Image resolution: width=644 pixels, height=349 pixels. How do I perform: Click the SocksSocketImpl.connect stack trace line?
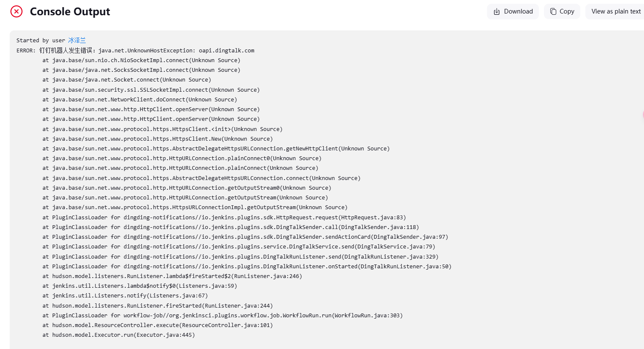(x=141, y=70)
